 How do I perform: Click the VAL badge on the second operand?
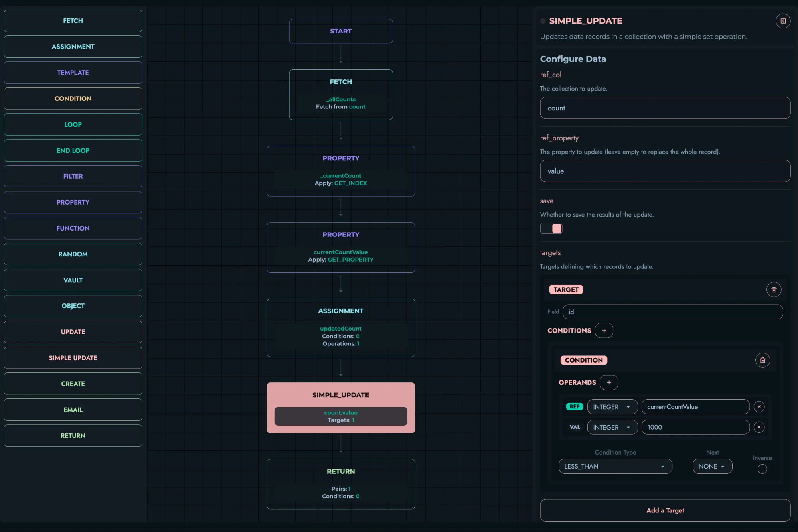point(575,427)
